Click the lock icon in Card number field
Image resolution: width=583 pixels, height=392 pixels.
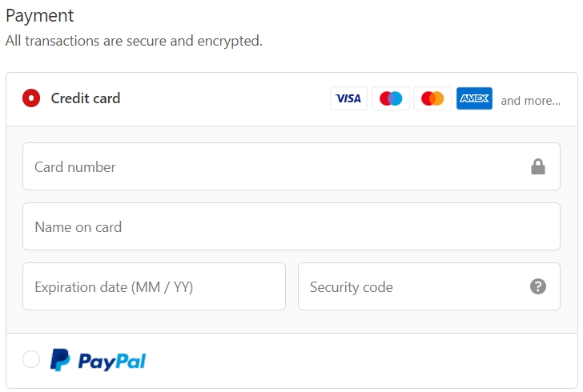click(x=538, y=166)
